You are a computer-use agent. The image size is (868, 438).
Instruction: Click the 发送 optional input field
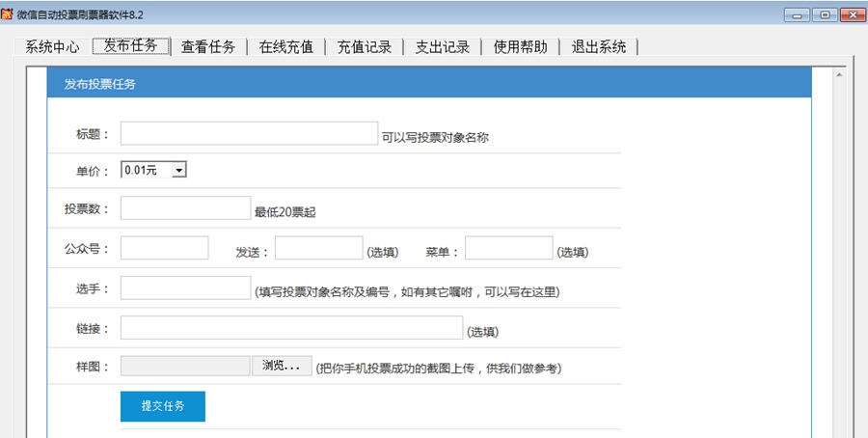point(319,248)
